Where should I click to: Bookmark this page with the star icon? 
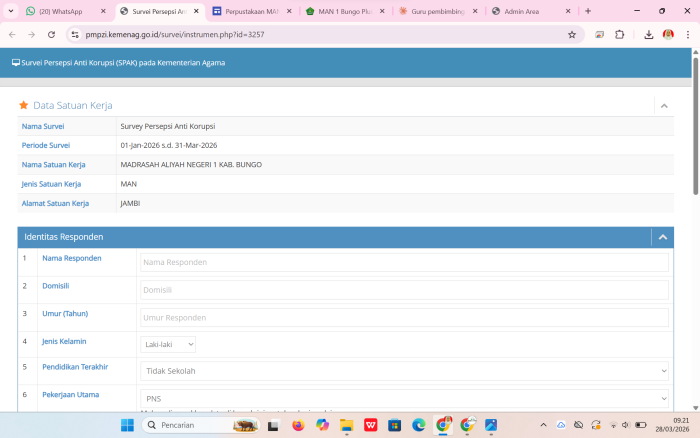coord(572,33)
